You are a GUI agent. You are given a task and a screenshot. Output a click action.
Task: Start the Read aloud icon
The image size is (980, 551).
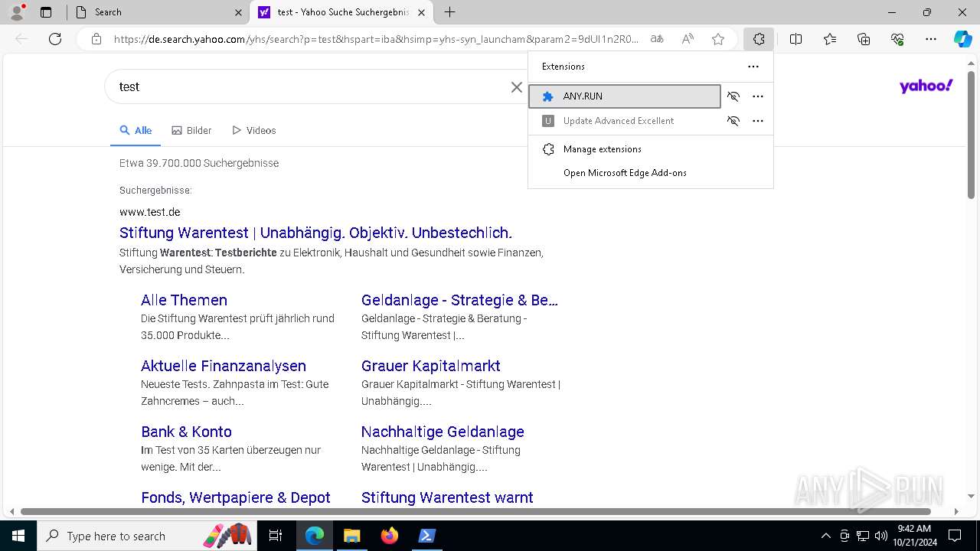pyautogui.click(x=688, y=39)
